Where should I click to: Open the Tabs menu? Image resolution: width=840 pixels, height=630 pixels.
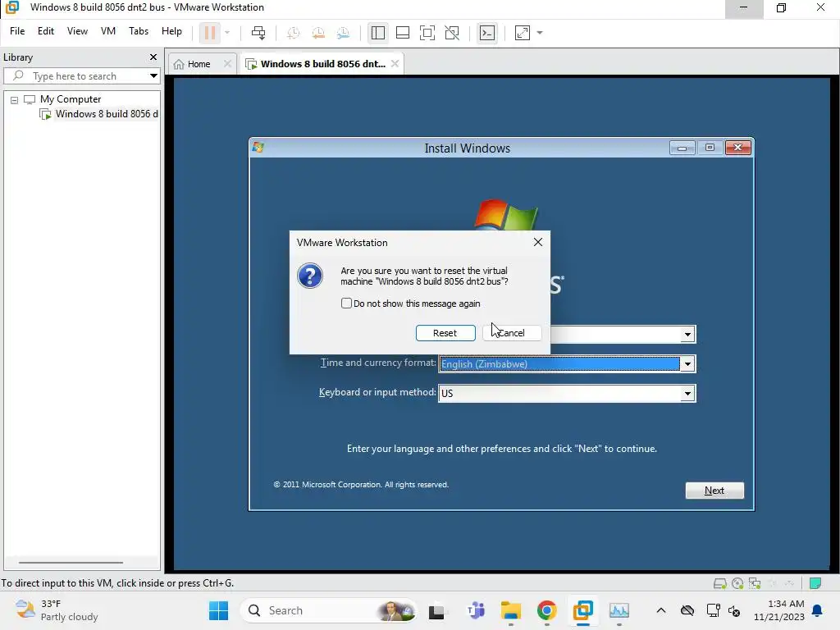(138, 31)
